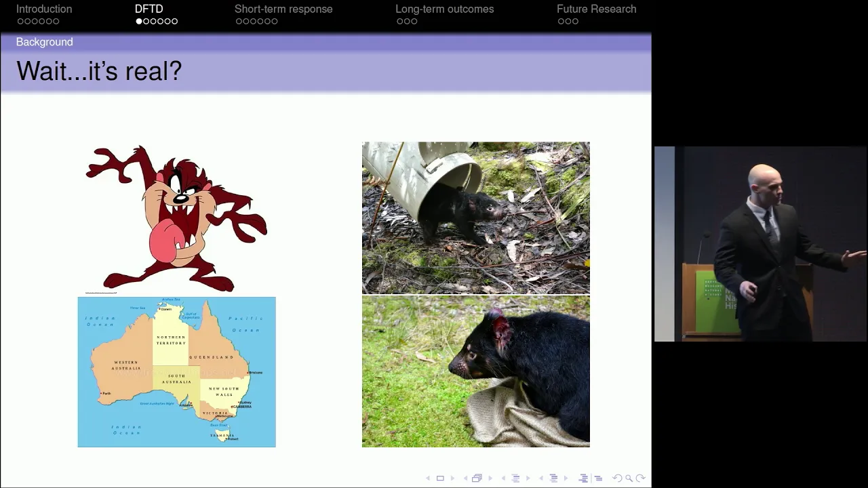Click the Australia map image
The width and height of the screenshot is (868, 488).
pyautogui.click(x=177, y=372)
